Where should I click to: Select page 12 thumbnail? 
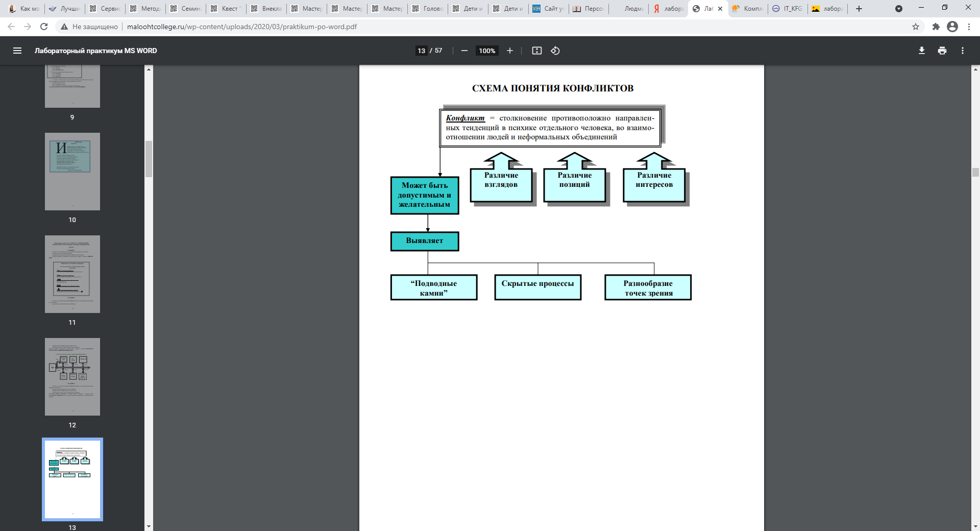click(72, 377)
